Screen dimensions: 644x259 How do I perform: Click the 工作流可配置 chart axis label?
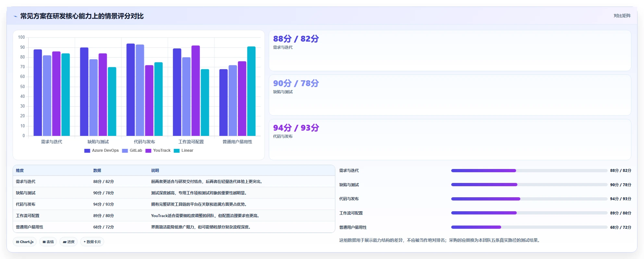pos(191,142)
